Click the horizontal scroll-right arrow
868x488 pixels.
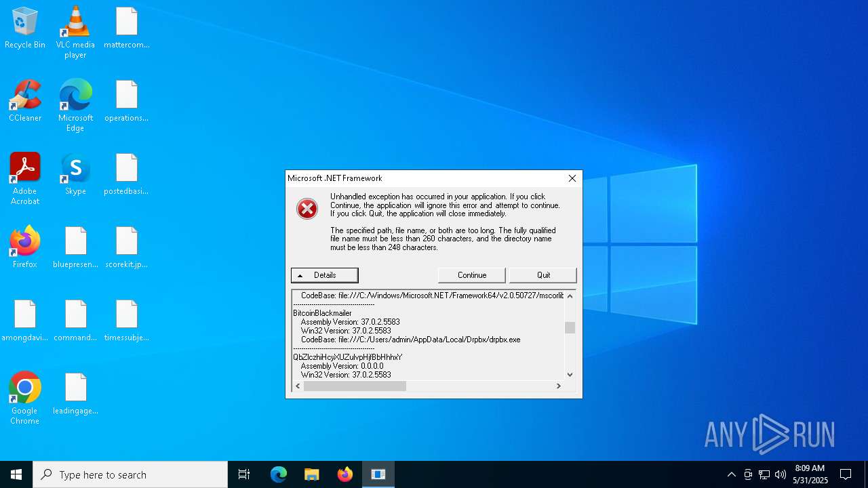pos(558,386)
